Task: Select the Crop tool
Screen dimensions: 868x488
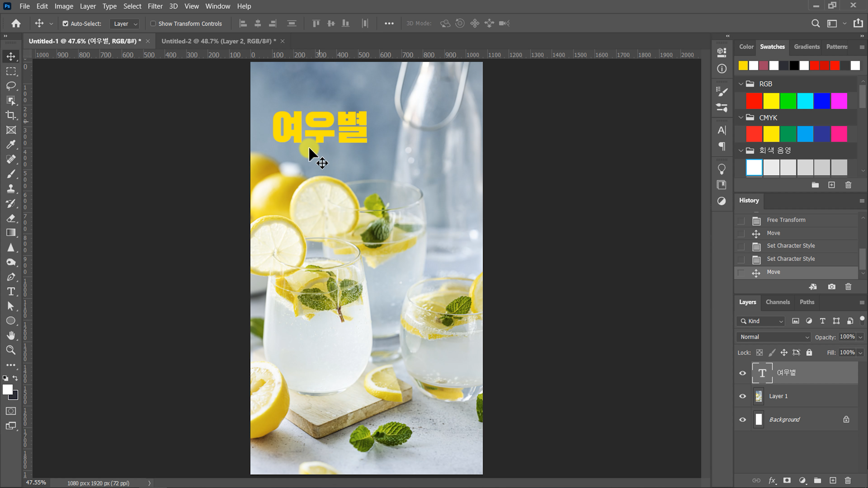Action: point(11,115)
